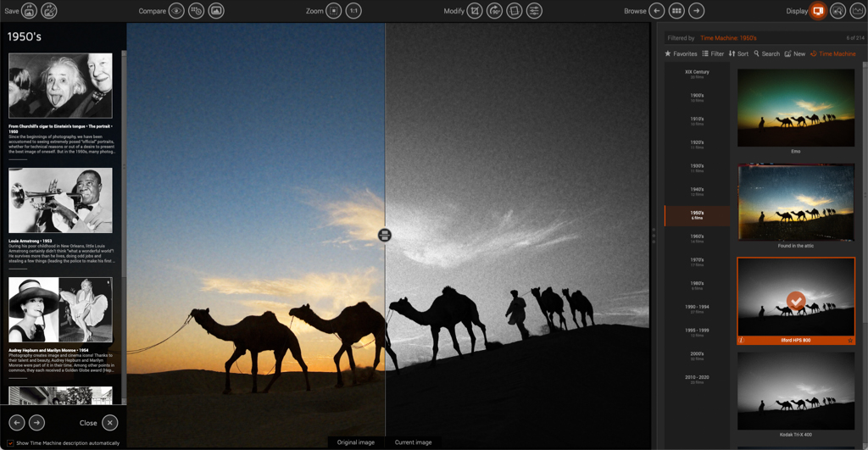Close the 1950's description panel
This screenshot has width=868, height=450.
pyautogui.click(x=110, y=422)
